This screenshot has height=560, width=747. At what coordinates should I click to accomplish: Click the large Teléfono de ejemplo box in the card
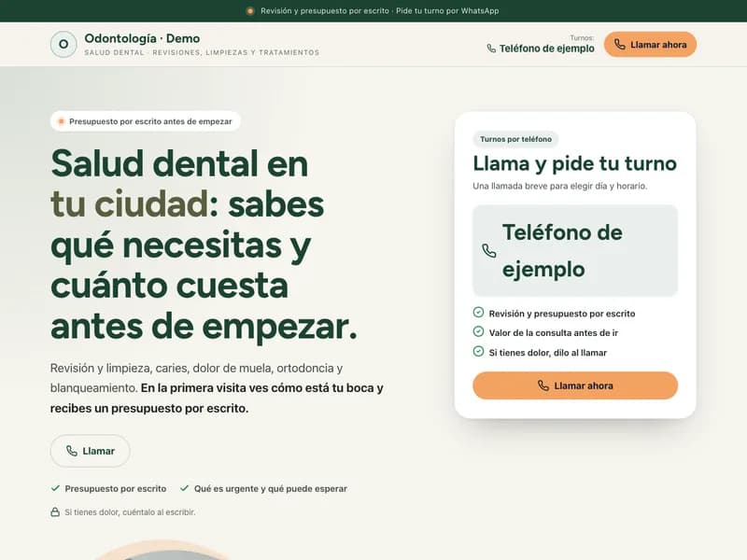(x=575, y=251)
